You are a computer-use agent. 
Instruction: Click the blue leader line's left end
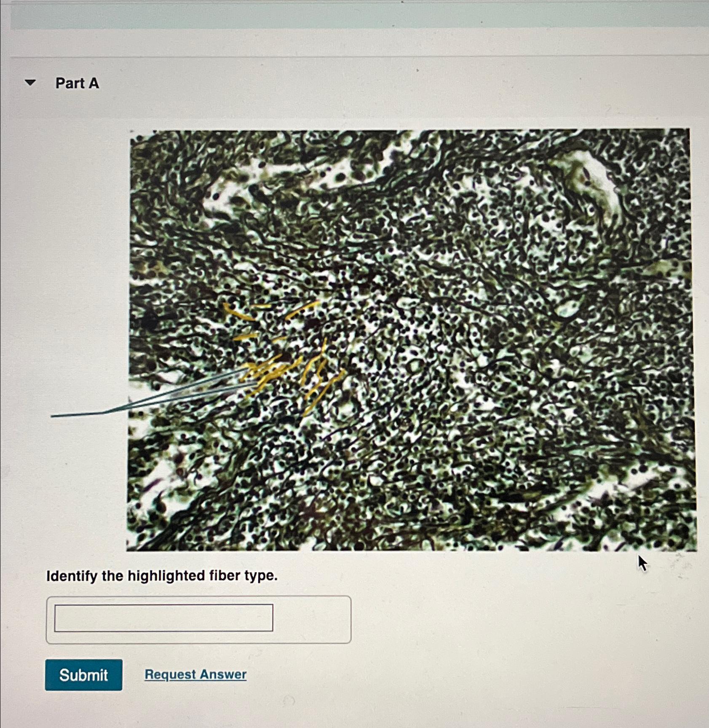tap(53, 416)
